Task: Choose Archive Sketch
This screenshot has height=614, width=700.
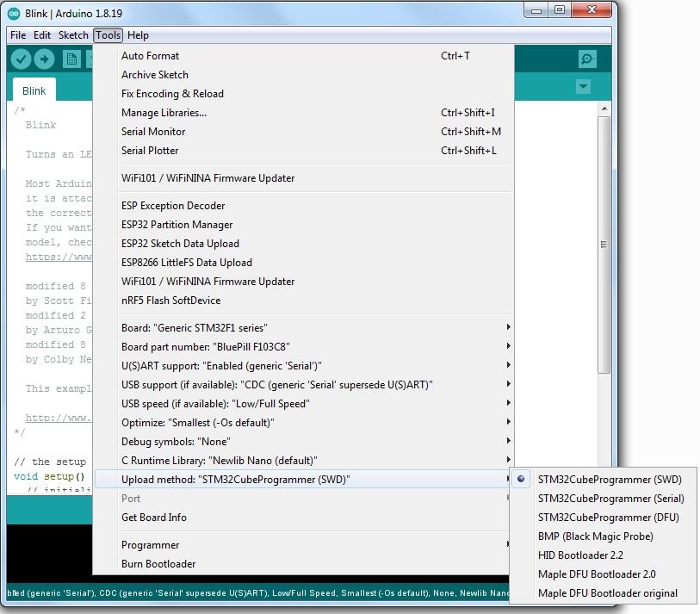Action: tap(304, 75)
